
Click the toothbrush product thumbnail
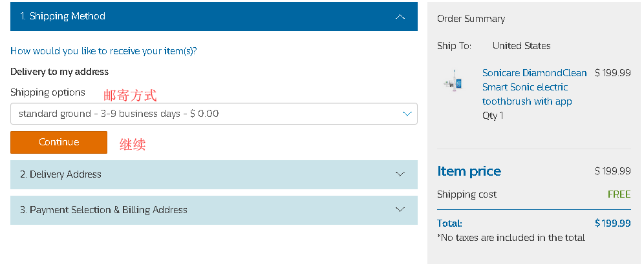point(453,81)
